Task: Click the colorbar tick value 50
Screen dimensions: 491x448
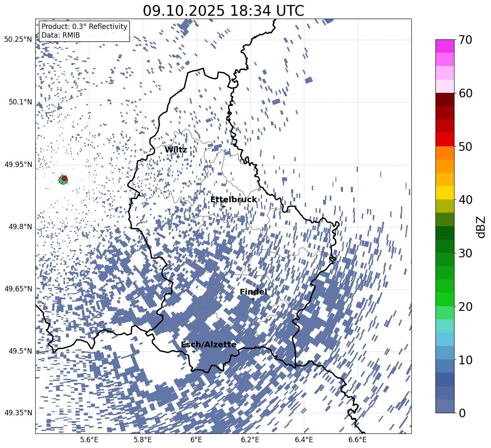Action: [x=465, y=146]
